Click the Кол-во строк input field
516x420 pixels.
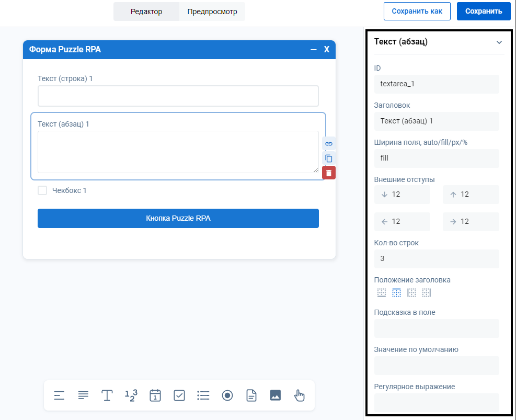coord(437,258)
